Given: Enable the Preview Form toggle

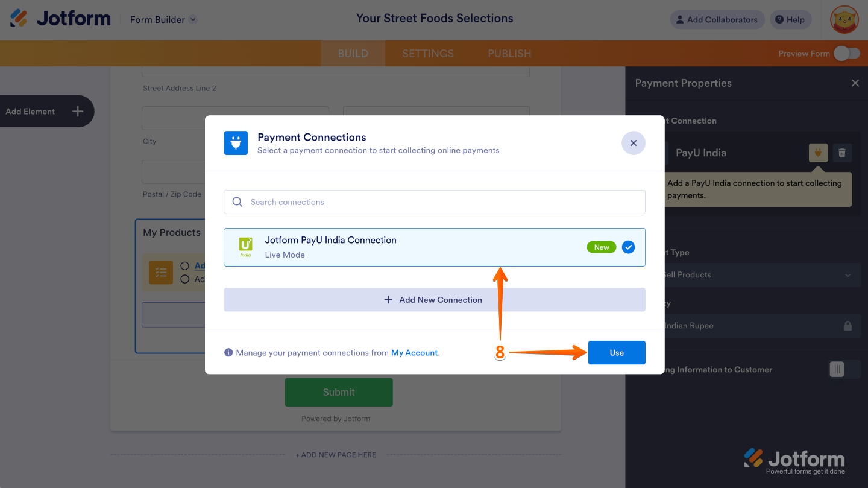Looking at the screenshot, I should pos(846,53).
